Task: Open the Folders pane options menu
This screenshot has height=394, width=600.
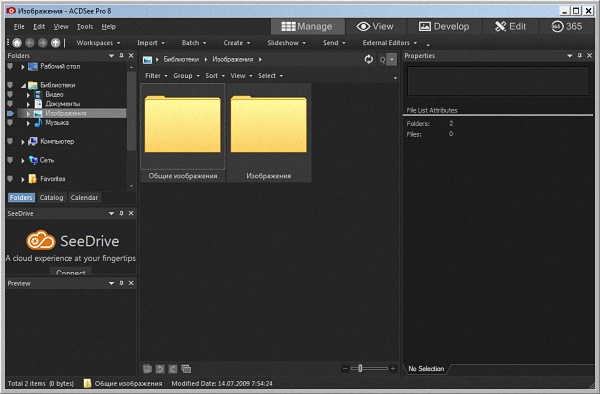Action: click(111, 55)
